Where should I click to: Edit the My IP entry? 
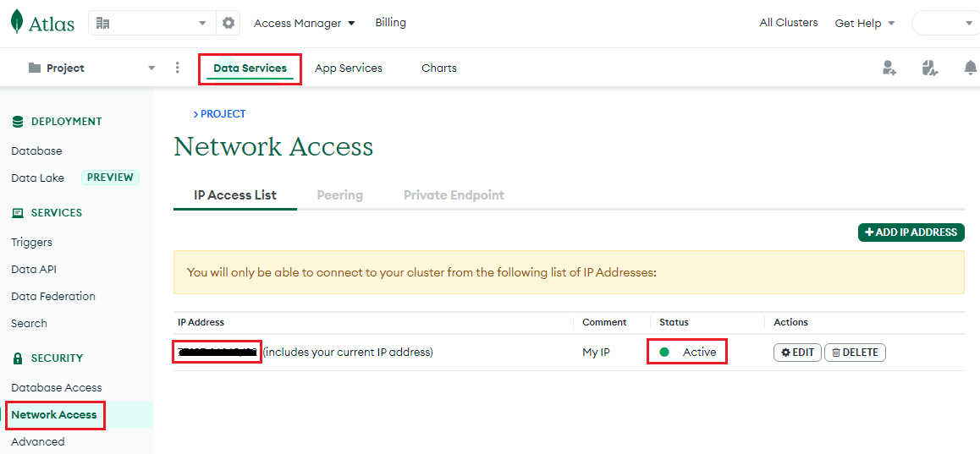(797, 352)
